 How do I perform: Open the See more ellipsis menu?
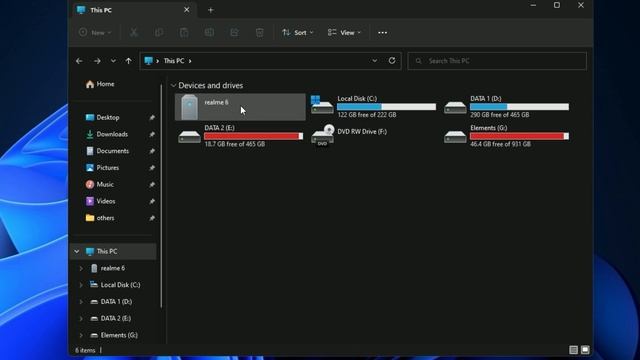382,33
